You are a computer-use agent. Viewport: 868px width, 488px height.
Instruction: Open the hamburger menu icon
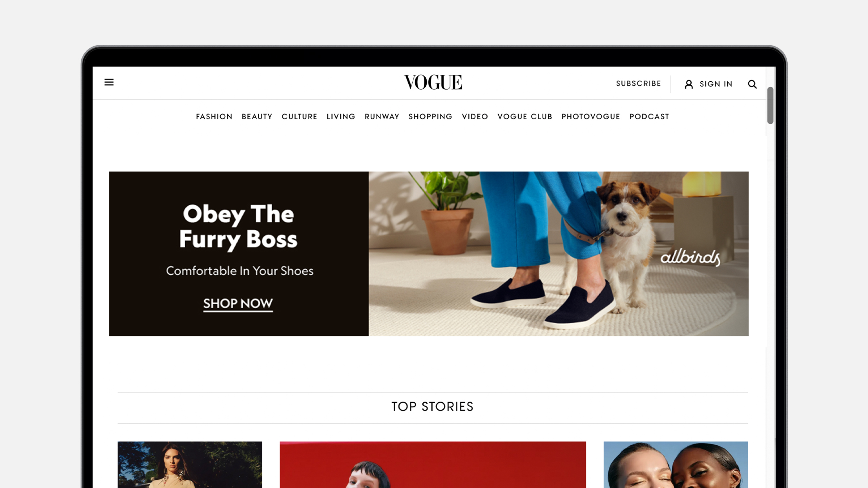109,82
